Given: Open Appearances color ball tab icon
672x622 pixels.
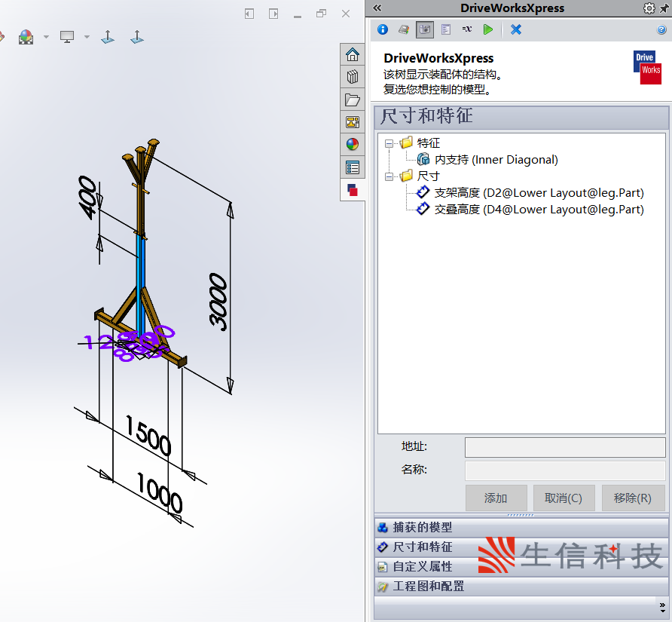Looking at the screenshot, I should pos(353,145).
